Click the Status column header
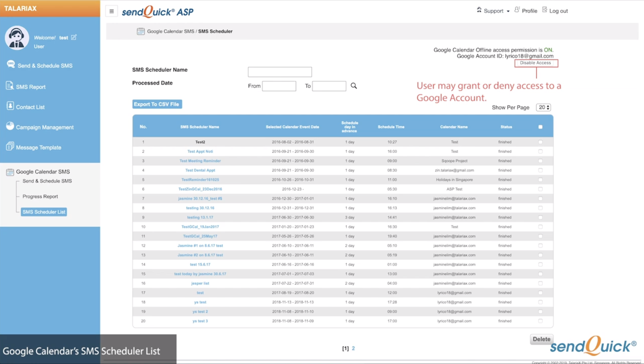The height and width of the screenshot is (364, 644). [506, 127]
